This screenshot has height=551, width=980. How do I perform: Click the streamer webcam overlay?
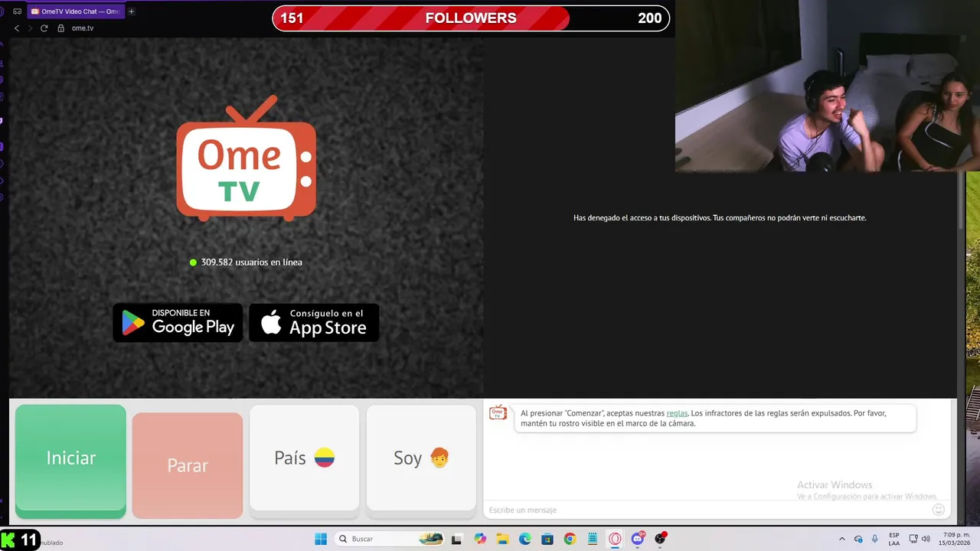[x=828, y=86]
